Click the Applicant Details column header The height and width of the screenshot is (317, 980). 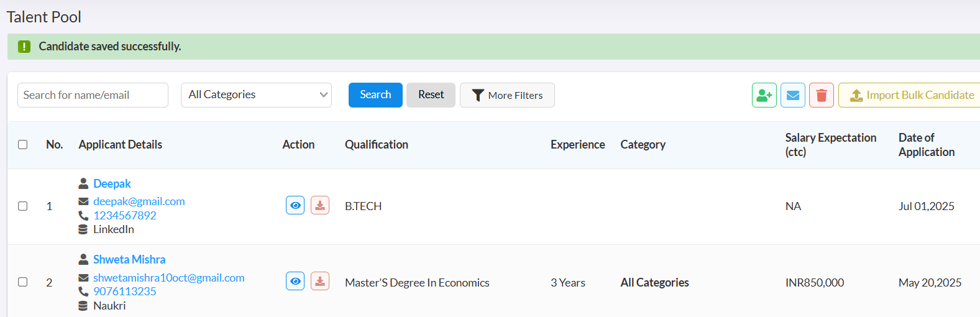[x=120, y=144]
